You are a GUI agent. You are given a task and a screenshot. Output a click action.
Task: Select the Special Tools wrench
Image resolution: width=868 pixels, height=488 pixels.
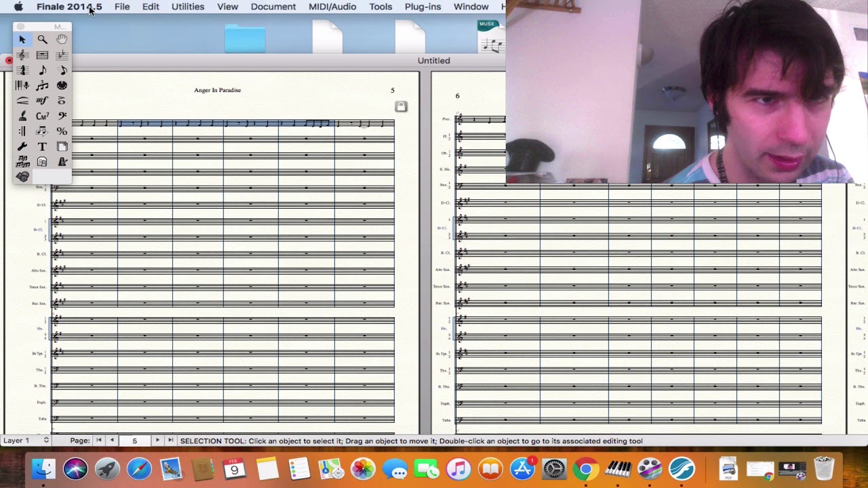point(22,146)
